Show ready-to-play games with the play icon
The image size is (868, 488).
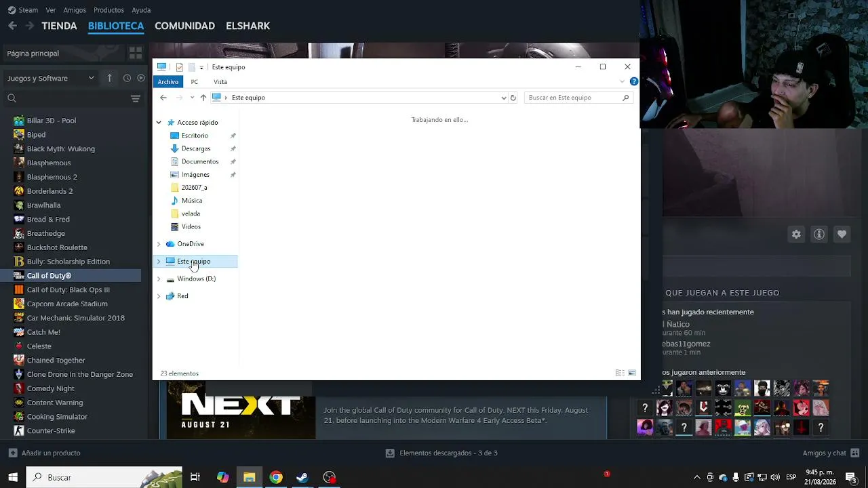point(141,78)
